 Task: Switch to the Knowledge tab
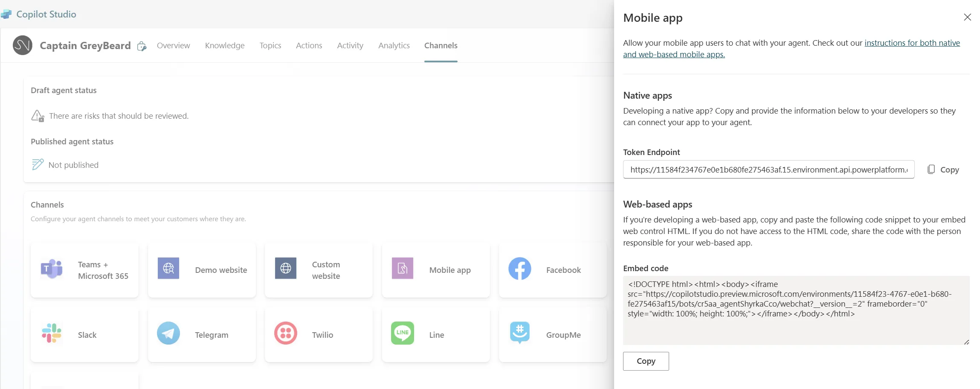click(x=225, y=45)
